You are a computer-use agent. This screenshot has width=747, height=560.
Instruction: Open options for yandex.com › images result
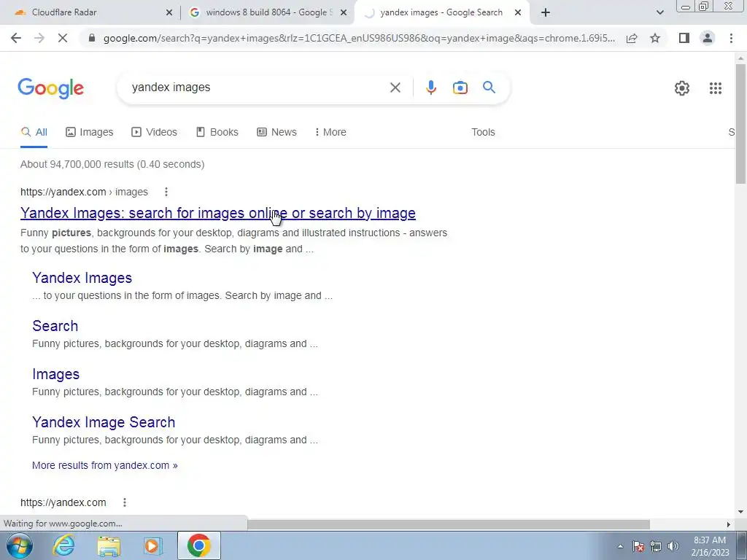pos(166,192)
